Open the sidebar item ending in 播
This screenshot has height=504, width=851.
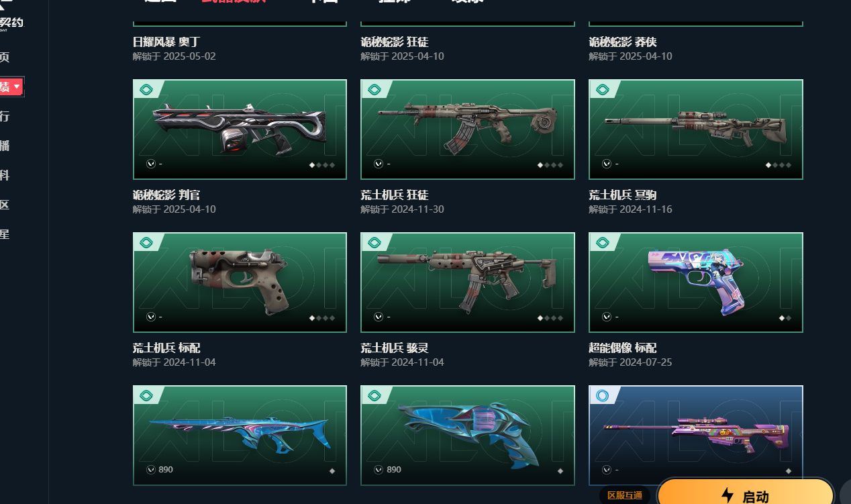[x=5, y=146]
